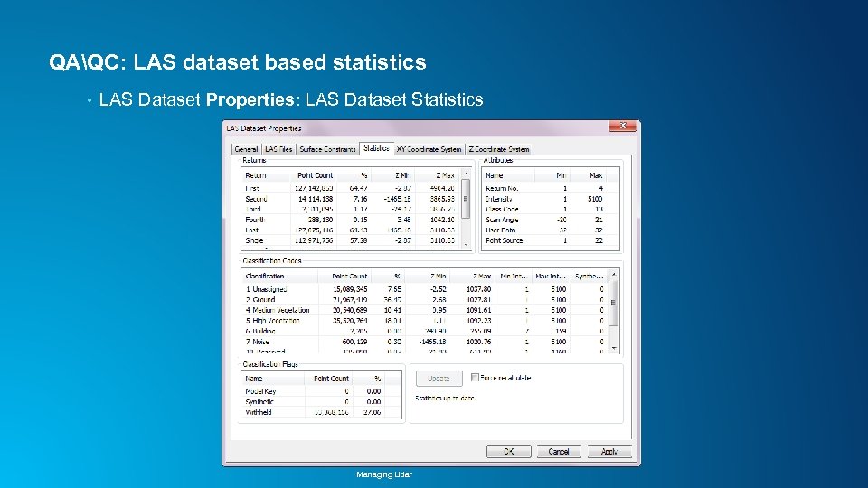Select the Intensity attribute row
This screenshot has width=868, height=488.
coord(551,199)
